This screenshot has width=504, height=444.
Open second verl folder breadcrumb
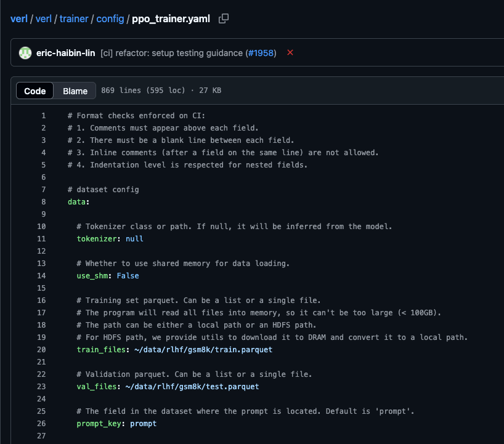[x=43, y=18]
